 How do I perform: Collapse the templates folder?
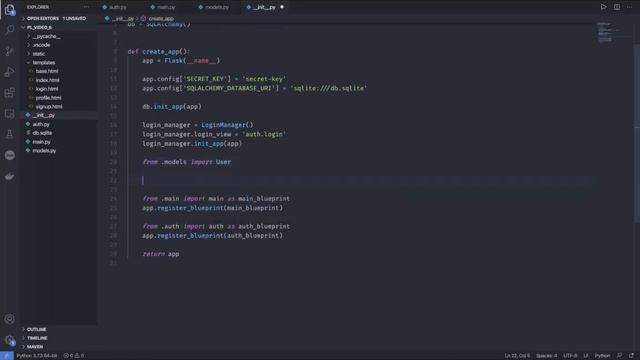pyautogui.click(x=43, y=63)
